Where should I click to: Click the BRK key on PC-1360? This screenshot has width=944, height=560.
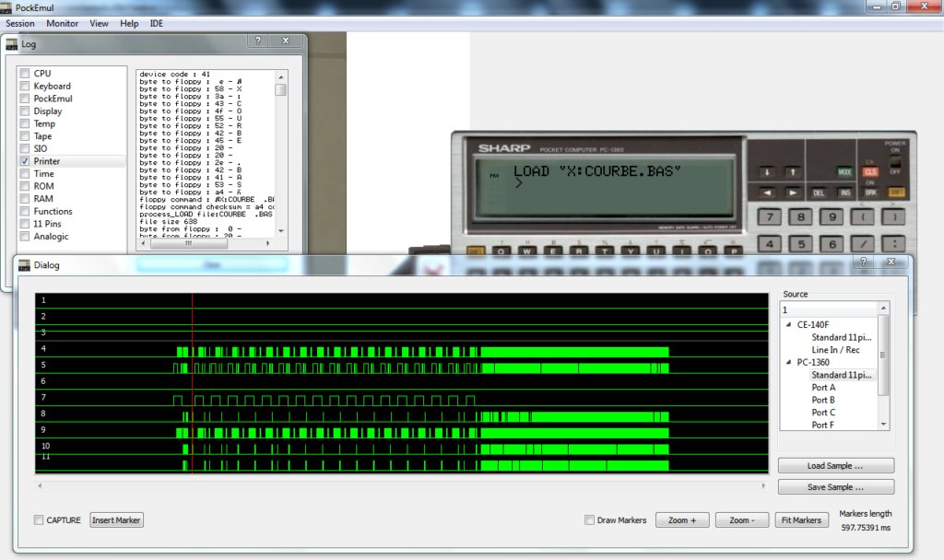[870, 193]
